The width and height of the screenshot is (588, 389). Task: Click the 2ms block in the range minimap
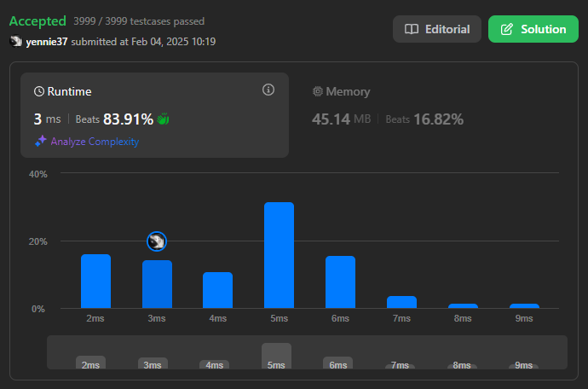coord(90,363)
